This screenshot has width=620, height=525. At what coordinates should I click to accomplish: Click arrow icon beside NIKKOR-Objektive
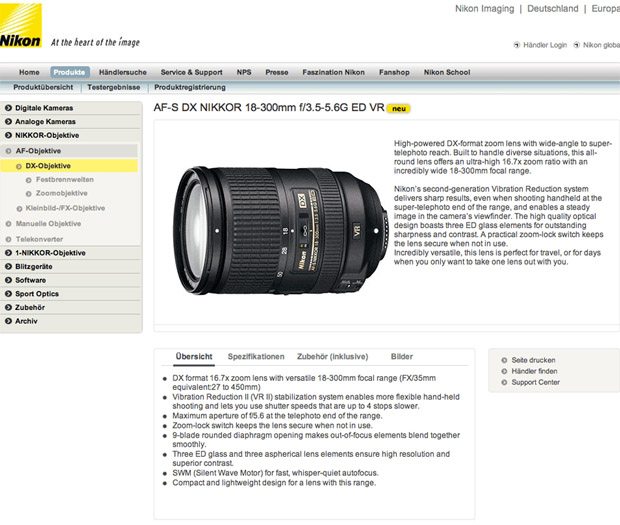[x=8, y=135]
